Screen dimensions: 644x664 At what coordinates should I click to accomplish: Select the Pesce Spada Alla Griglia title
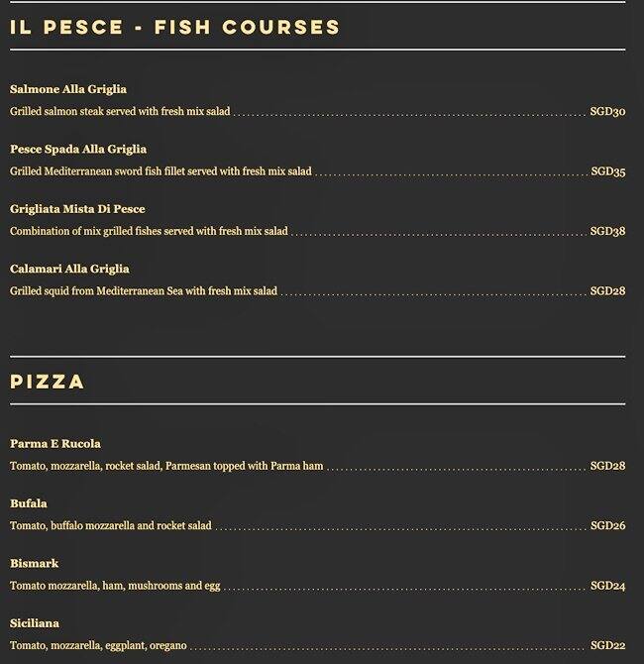[78, 149]
